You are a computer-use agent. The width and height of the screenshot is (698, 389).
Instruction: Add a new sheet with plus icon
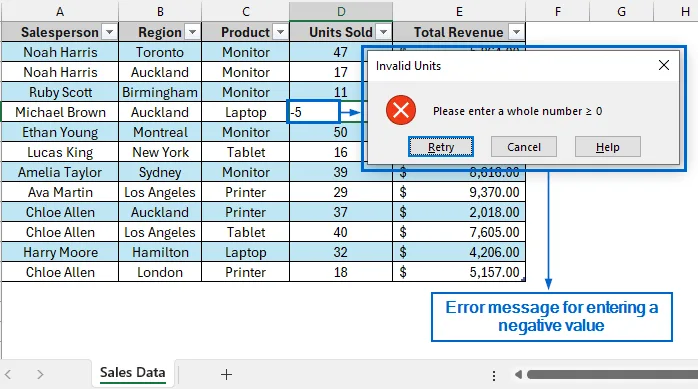[x=226, y=375]
